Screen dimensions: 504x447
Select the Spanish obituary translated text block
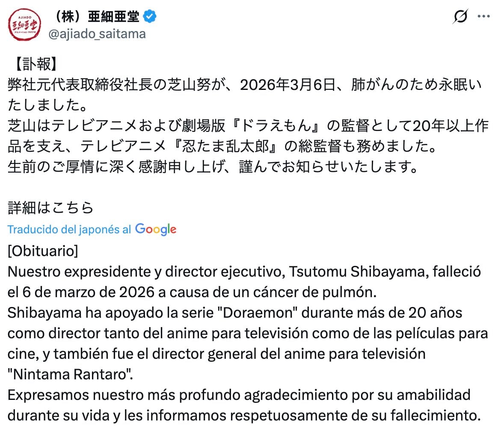[x=244, y=333]
